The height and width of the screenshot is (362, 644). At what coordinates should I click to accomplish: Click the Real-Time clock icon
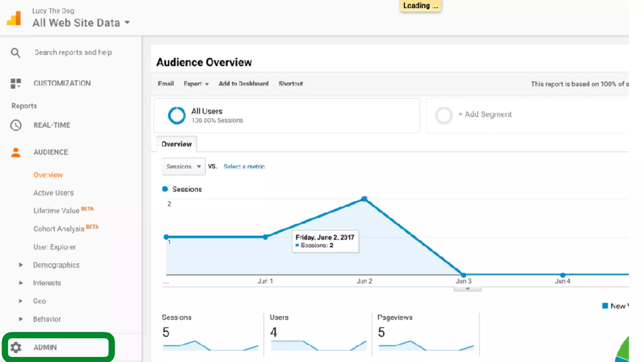[16, 125]
